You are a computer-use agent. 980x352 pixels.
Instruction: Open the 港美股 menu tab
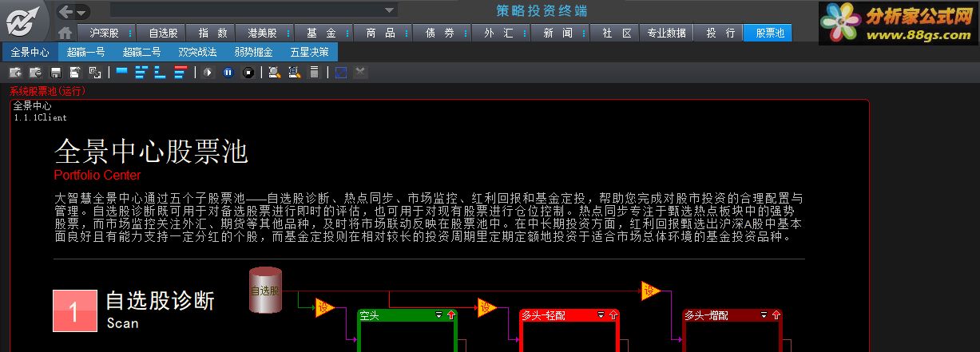(x=263, y=33)
